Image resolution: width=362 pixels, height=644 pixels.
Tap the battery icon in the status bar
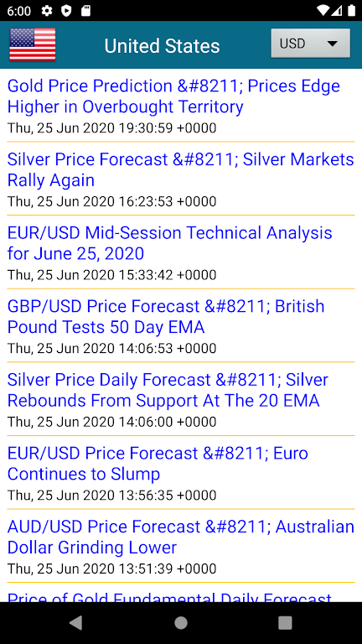click(351, 11)
